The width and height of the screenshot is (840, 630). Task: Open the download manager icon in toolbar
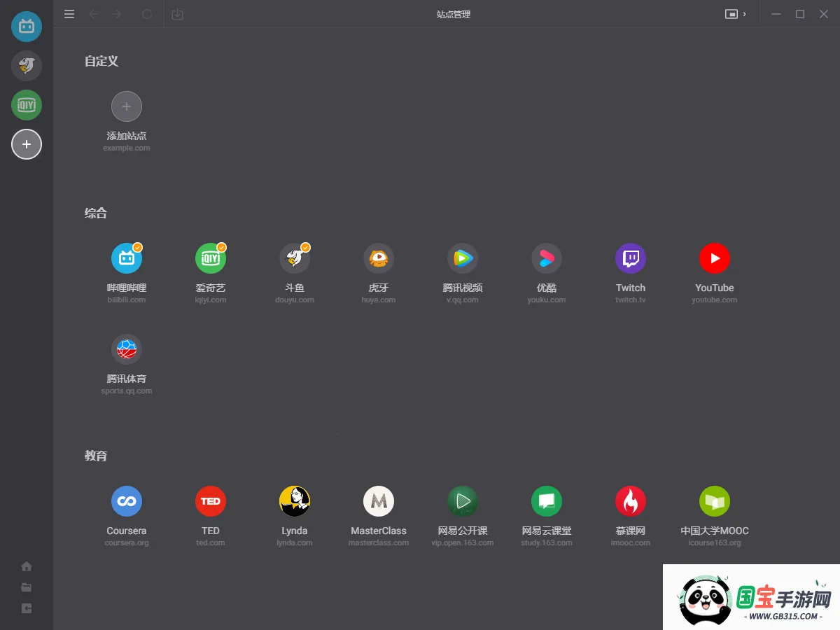pos(177,14)
